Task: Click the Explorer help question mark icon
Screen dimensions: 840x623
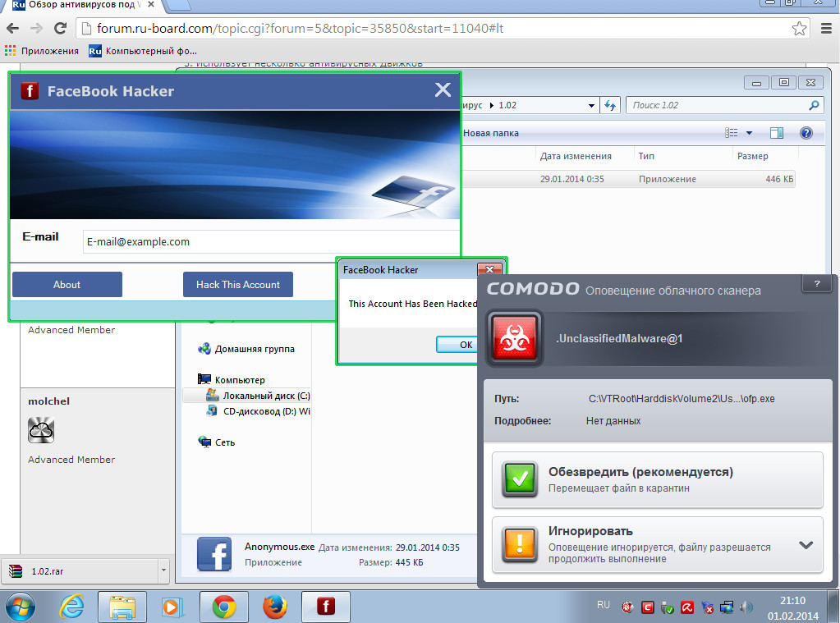Action: click(x=806, y=133)
